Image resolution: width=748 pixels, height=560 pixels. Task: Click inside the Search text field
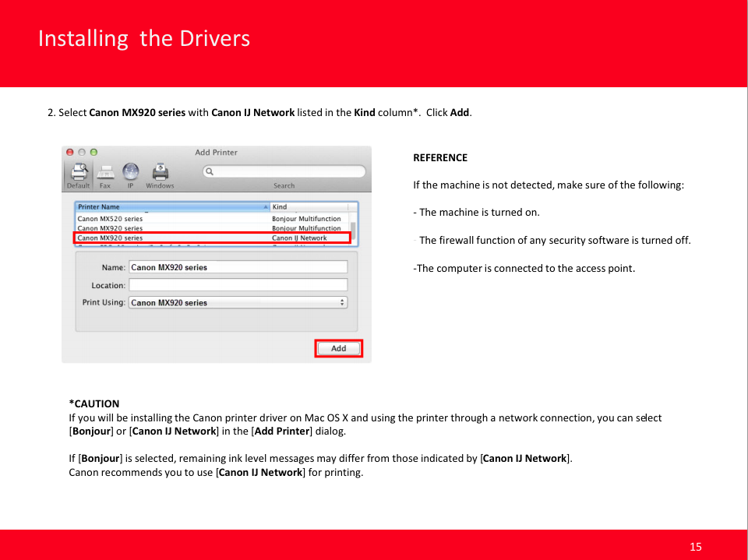click(x=284, y=171)
